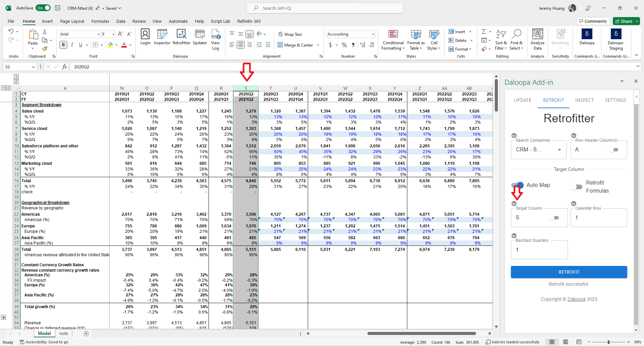This screenshot has width=644, height=346.
Task: Open Conditional Formatting in Styles group
Action: (x=393, y=40)
